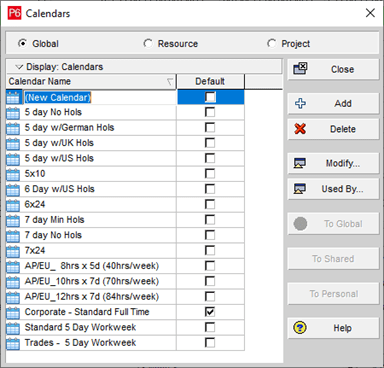Sort by Calendar Name column header
The height and width of the screenshot is (368, 384).
(91, 81)
